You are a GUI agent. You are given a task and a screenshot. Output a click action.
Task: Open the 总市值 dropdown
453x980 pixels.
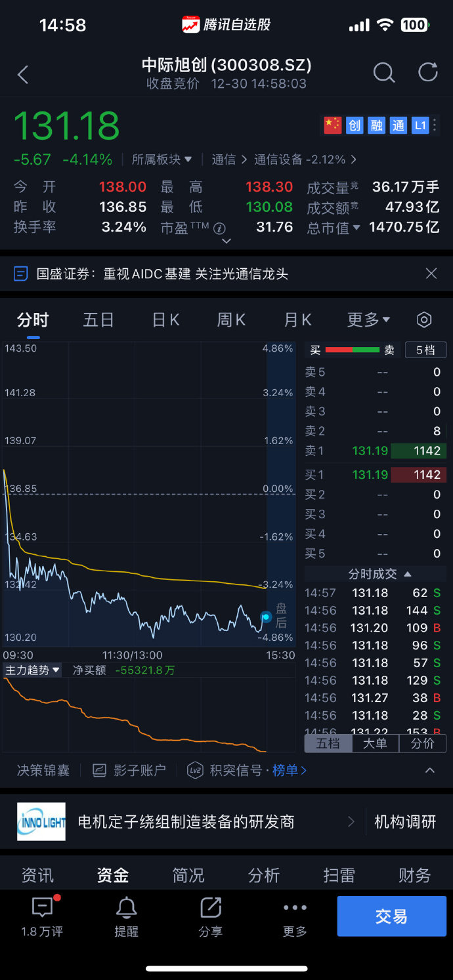coord(334,228)
